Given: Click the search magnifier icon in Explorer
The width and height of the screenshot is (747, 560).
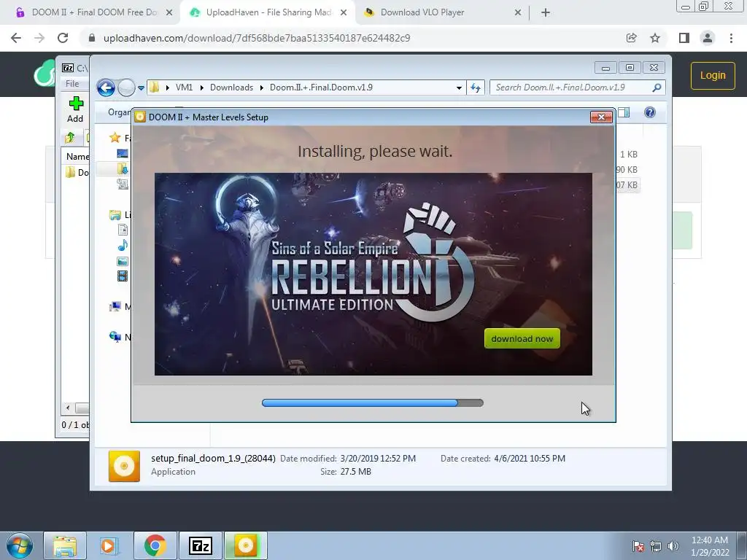Looking at the screenshot, I should pyautogui.click(x=657, y=87).
